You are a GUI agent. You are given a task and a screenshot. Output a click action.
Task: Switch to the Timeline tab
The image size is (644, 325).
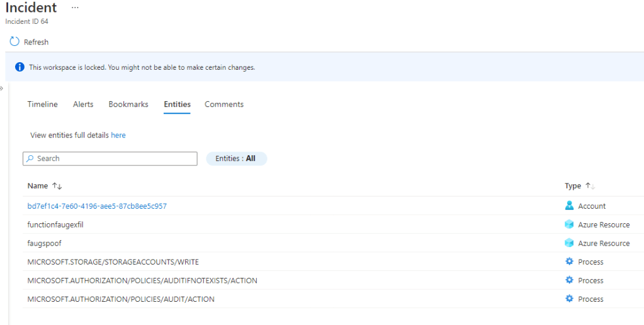click(42, 104)
